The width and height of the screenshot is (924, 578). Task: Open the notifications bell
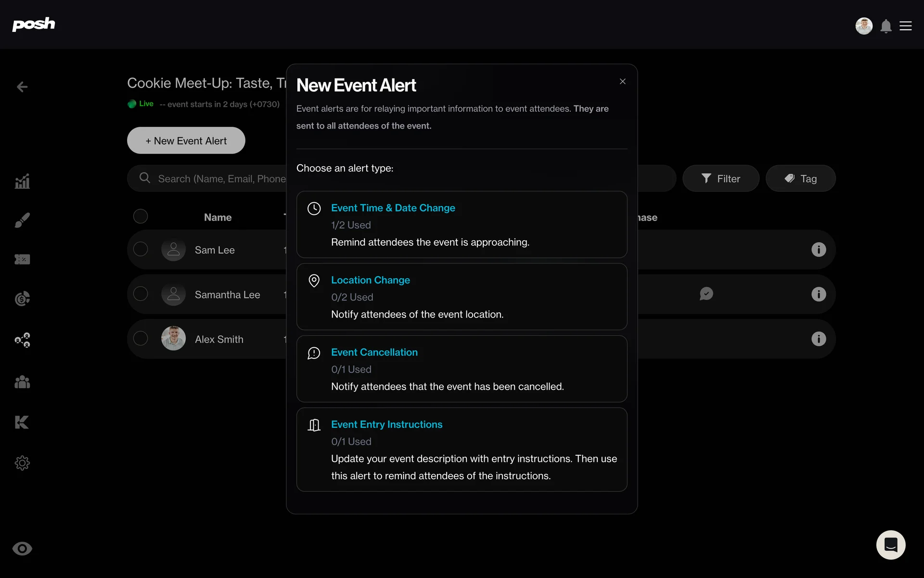(x=886, y=26)
